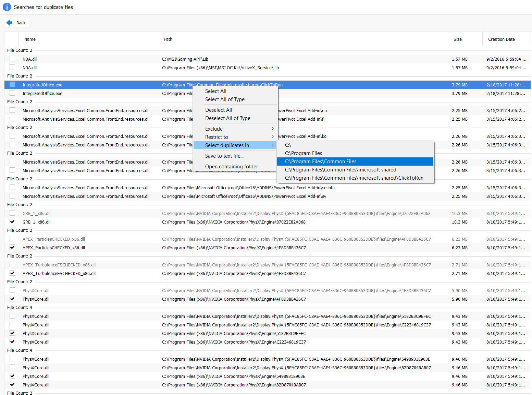532x395 pixels.
Task: Choose Deselect All of Type
Action: pyautogui.click(x=228, y=118)
